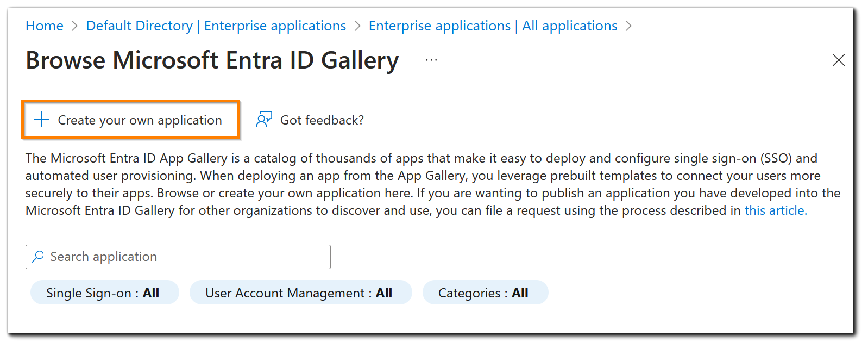Go to Home breadcrumb
The image size is (868, 348).
click(x=45, y=26)
